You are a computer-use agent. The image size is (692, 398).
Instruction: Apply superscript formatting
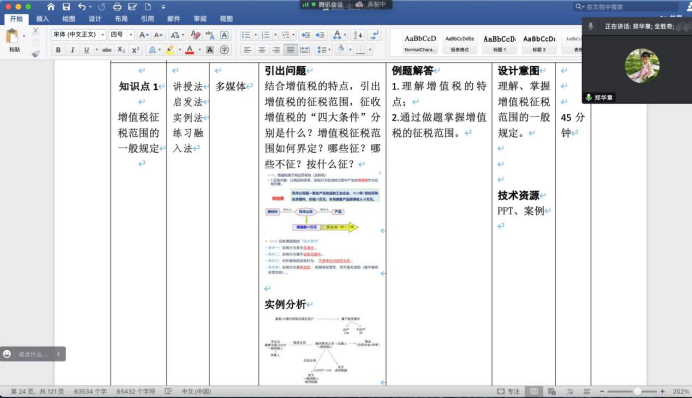pyautogui.click(x=135, y=50)
